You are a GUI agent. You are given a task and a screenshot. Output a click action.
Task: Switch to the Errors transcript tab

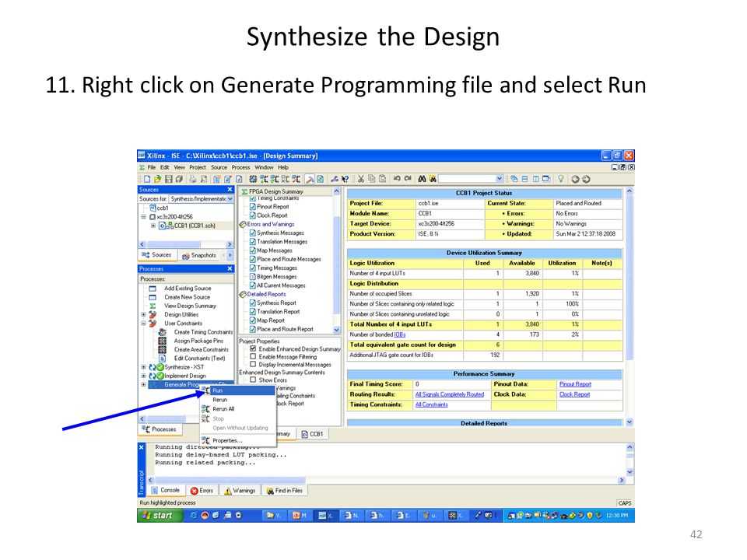[202, 491]
